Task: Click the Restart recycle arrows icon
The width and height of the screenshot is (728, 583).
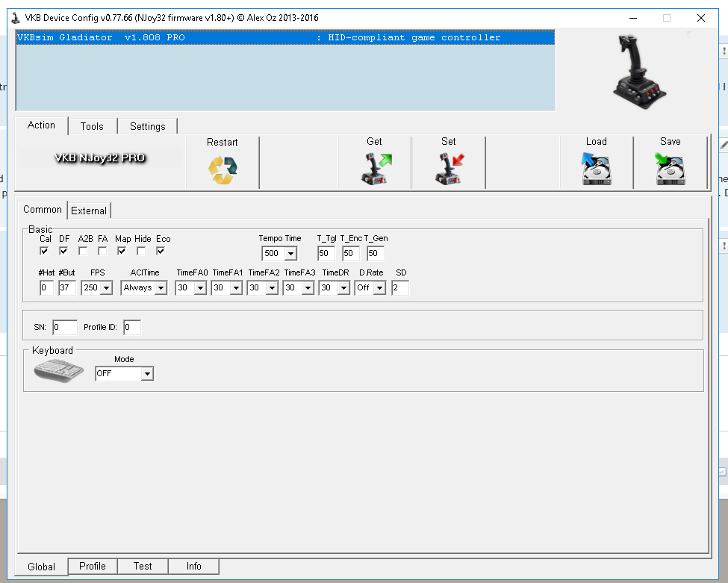Action: [223, 170]
